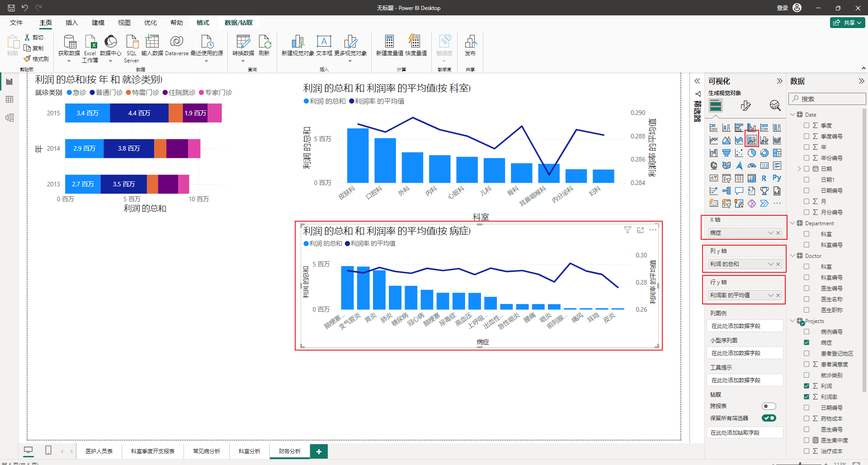Collapse the data pane
Image resolution: width=868 pixels, height=465 pixels.
(x=861, y=81)
